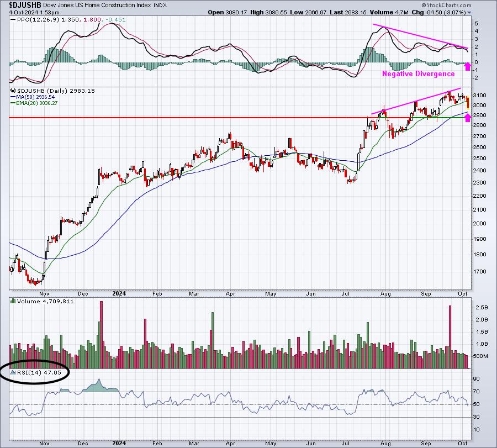Click the red 1.800 PPO signal value

point(92,20)
